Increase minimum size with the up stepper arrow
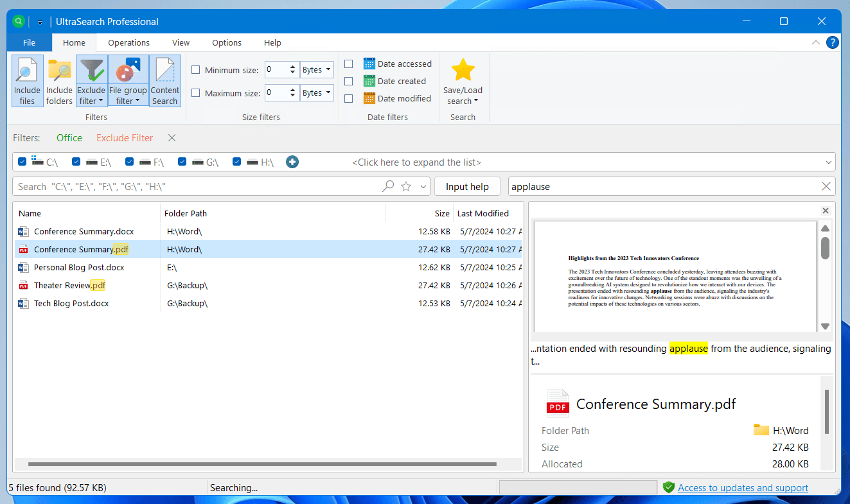 [294, 66]
